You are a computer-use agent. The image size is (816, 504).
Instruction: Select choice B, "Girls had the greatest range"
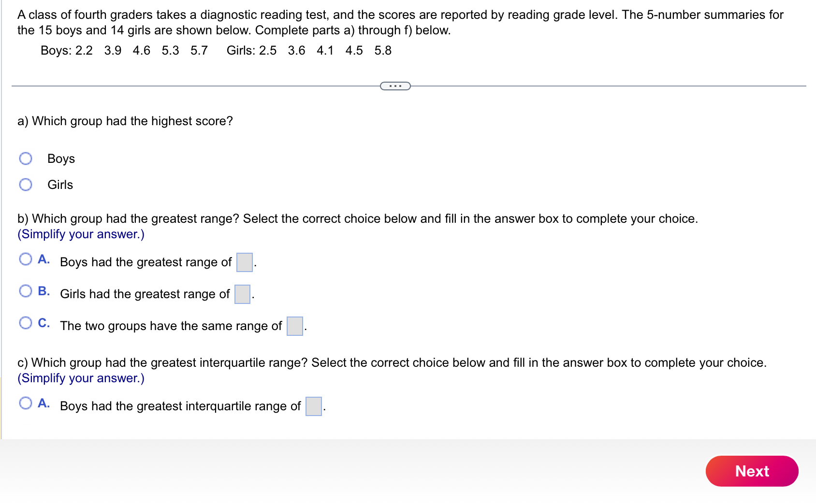tap(26, 290)
